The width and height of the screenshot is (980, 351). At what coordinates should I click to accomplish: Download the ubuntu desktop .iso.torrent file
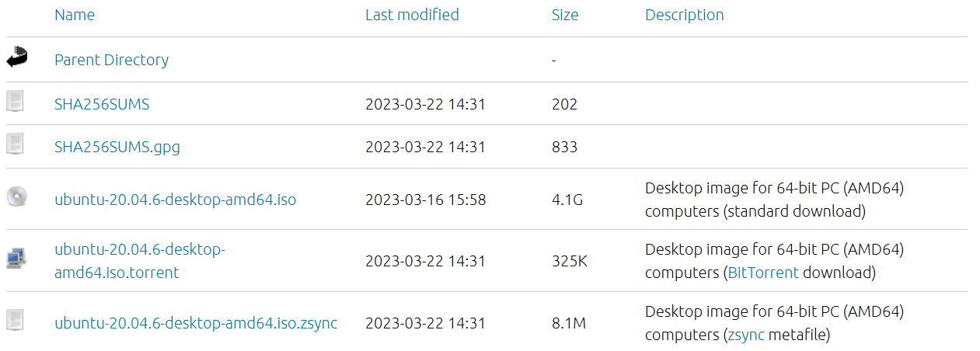click(x=140, y=261)
